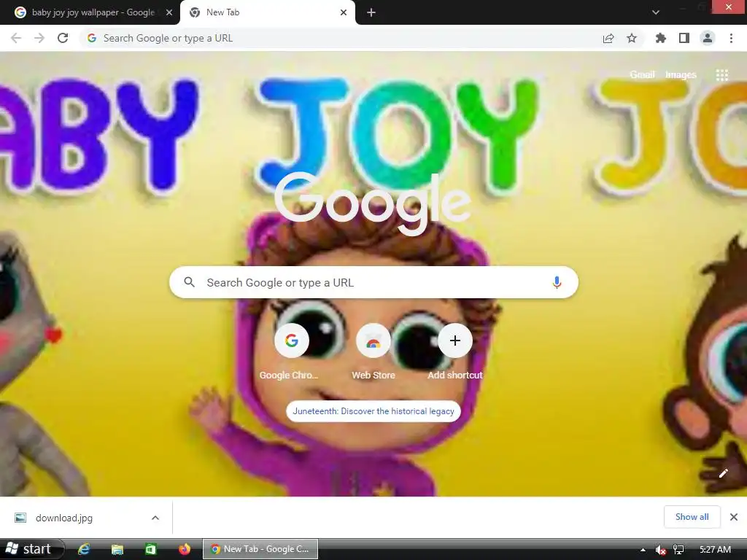Viewport: 747px width, 560px height.
Task: Open the side panel icon
Action: 684,38
